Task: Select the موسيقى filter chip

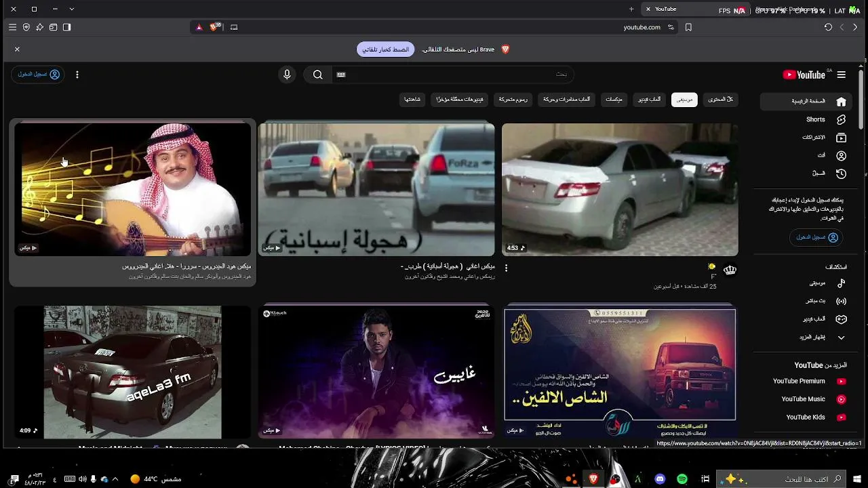Action: click(x=684, y=100)
